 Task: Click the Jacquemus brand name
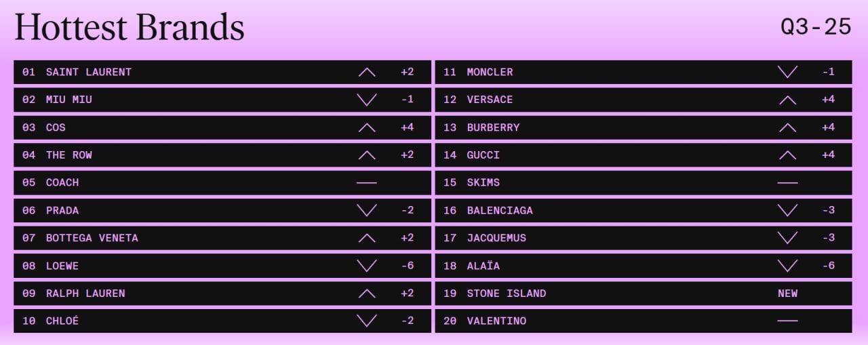pos(496,238)
